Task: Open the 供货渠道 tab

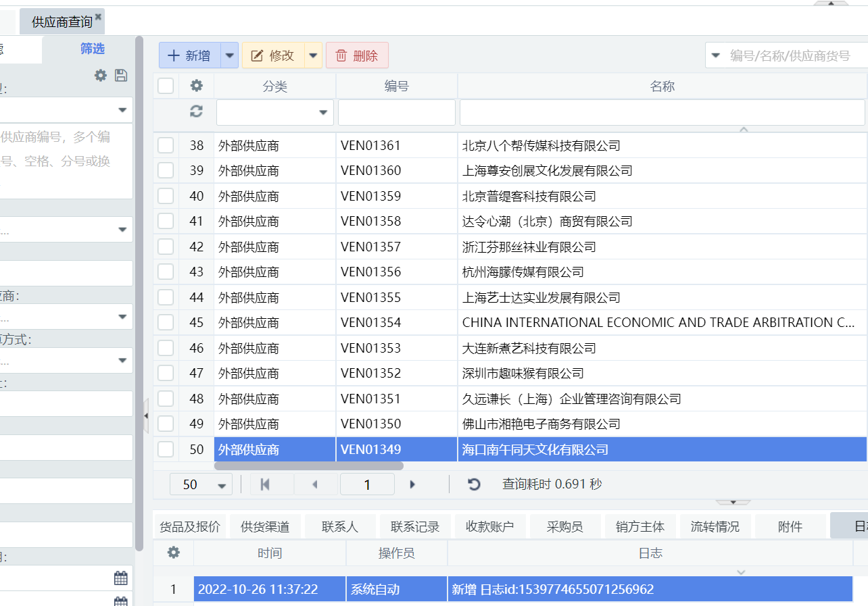Action: 265,527
